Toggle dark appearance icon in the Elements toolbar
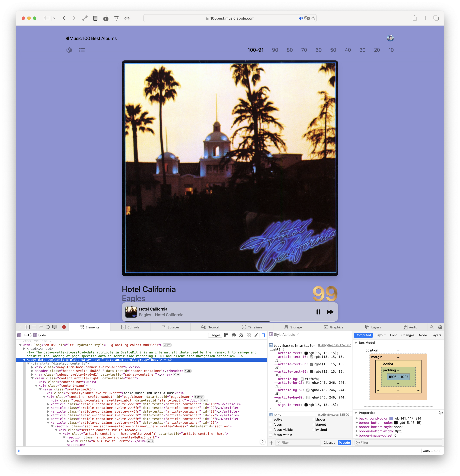The height and width of the screenshot is (476, 460). coord(241,335)
